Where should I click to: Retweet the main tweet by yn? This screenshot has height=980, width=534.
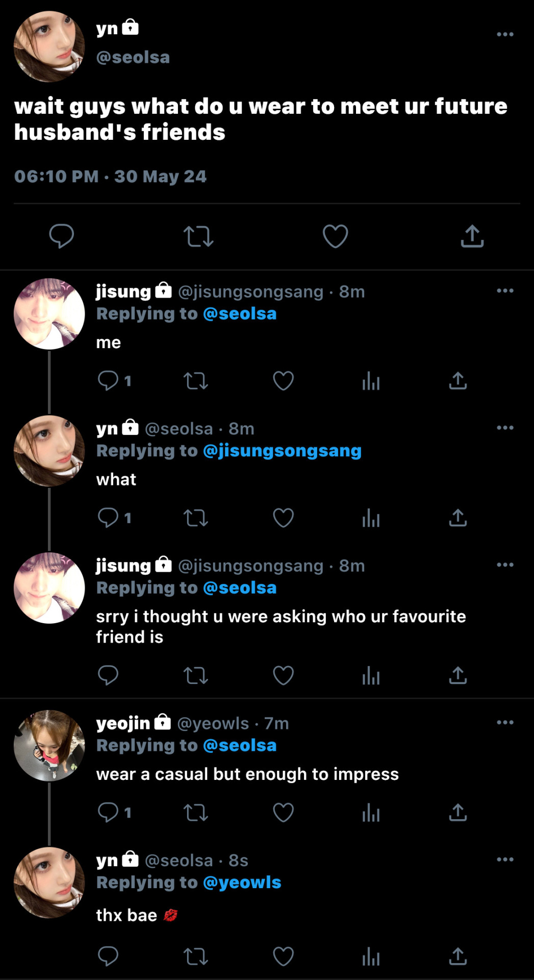pos(198,236)
